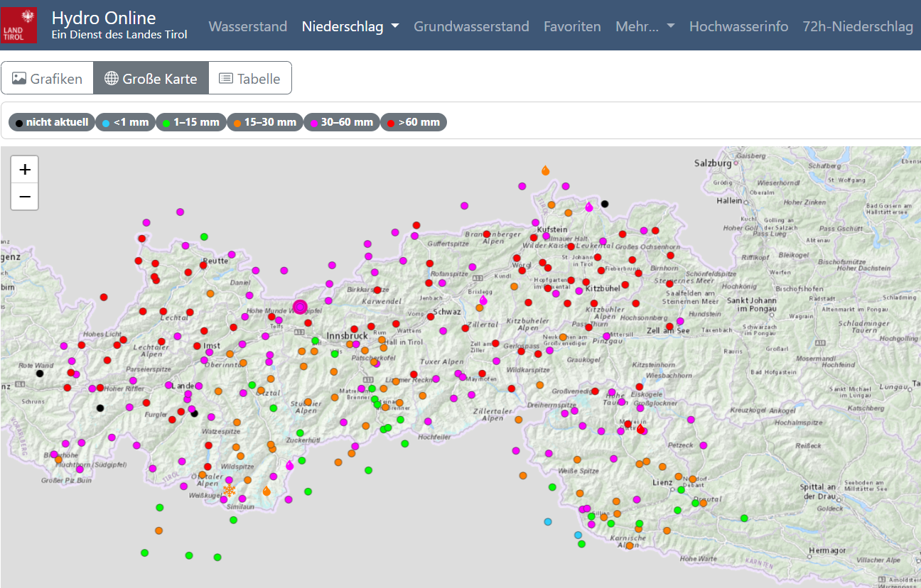This screenshot has width=921, height=588.
Task: Click the Kitzbühel town label on the map
Action: point(603,288)
